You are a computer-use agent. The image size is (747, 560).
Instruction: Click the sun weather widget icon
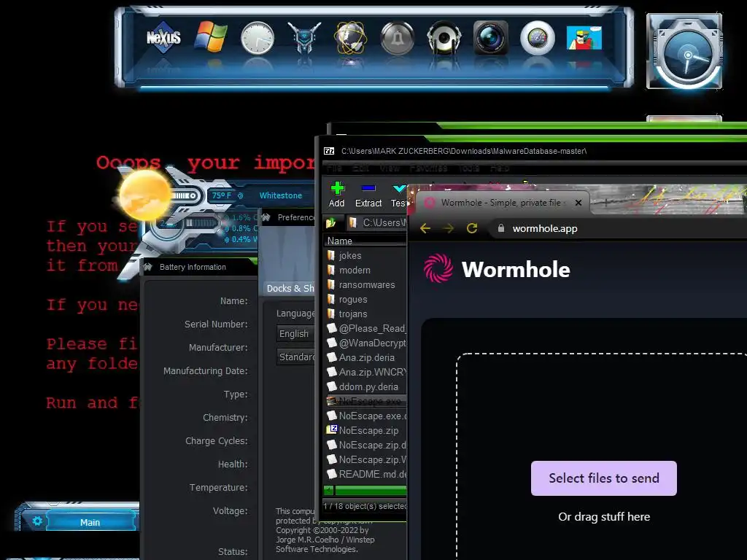point(144,194)
